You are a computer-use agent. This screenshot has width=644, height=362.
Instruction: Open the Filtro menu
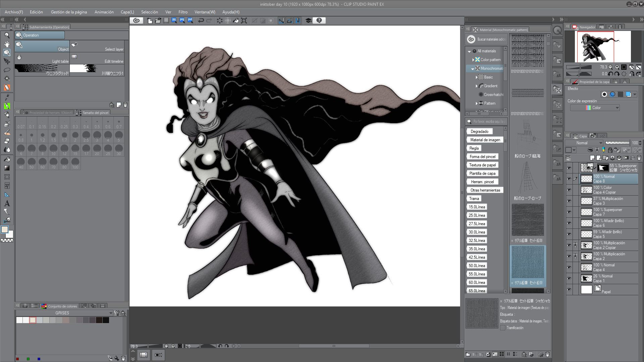pos(183,12)
